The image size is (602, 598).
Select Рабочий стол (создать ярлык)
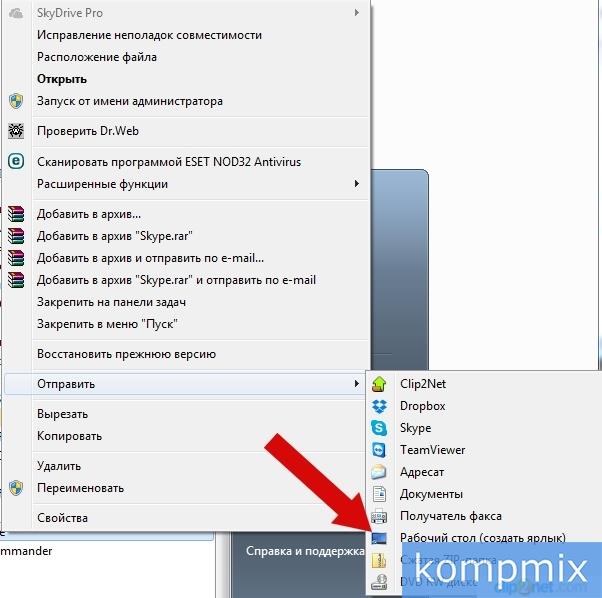tap(483, 538)
